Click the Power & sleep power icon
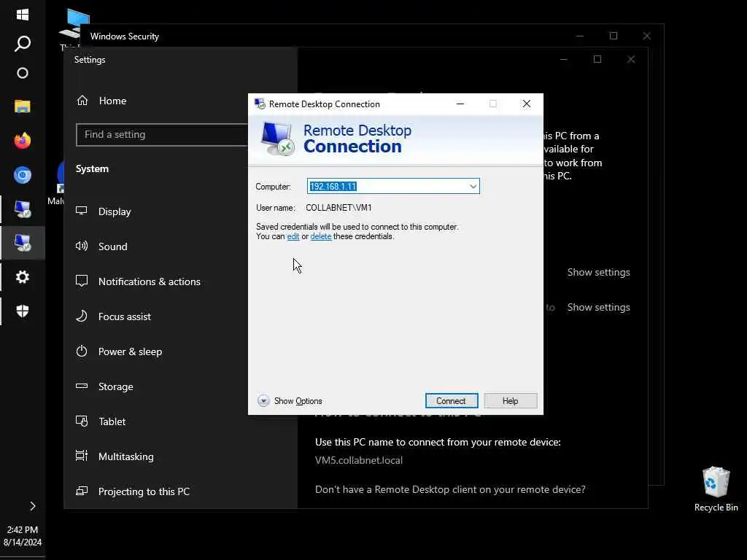The height and width of the screenshot is (560, 747). 82,351
